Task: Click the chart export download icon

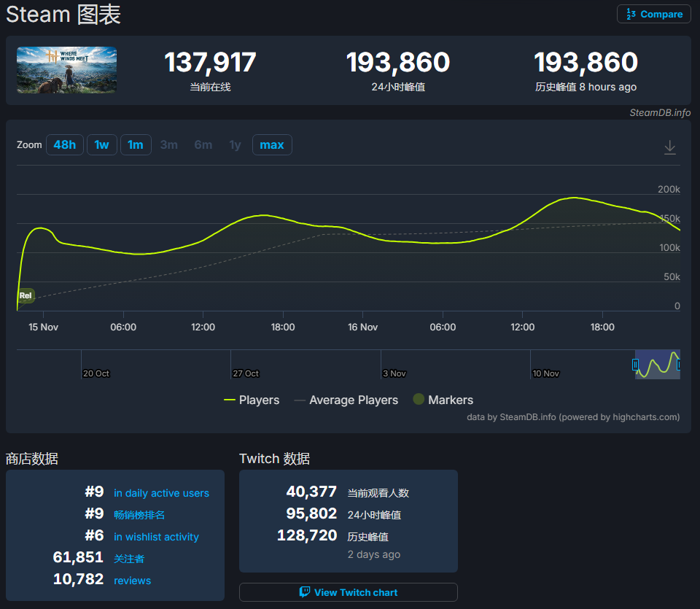Action: (x=669, y=146)
